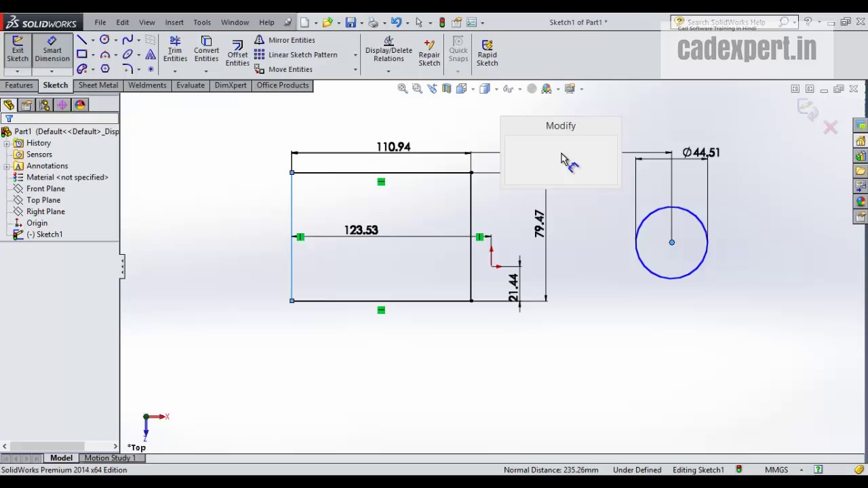The image size is (868, 488).
Task: Click the Rebuild traffic light icon
Action: click(x=442, y=22)
